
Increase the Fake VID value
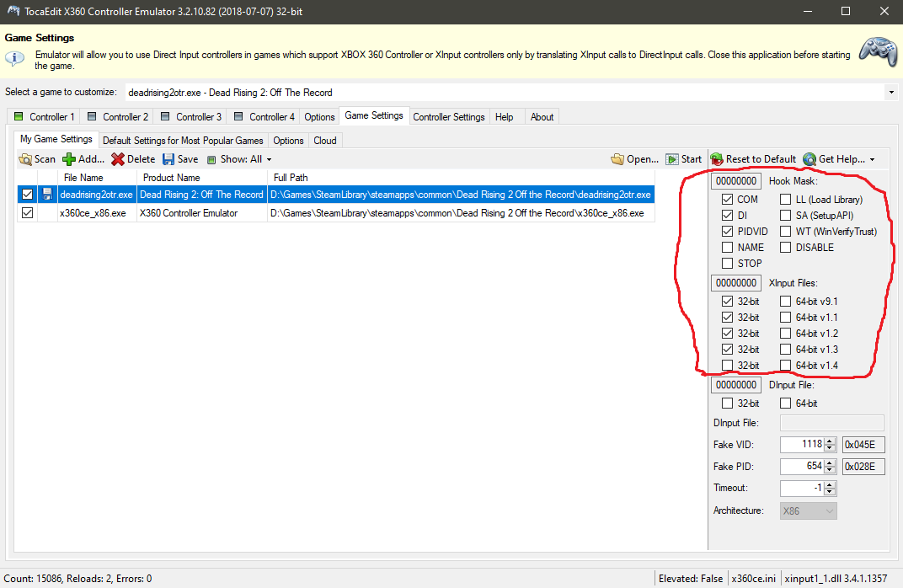830,441
